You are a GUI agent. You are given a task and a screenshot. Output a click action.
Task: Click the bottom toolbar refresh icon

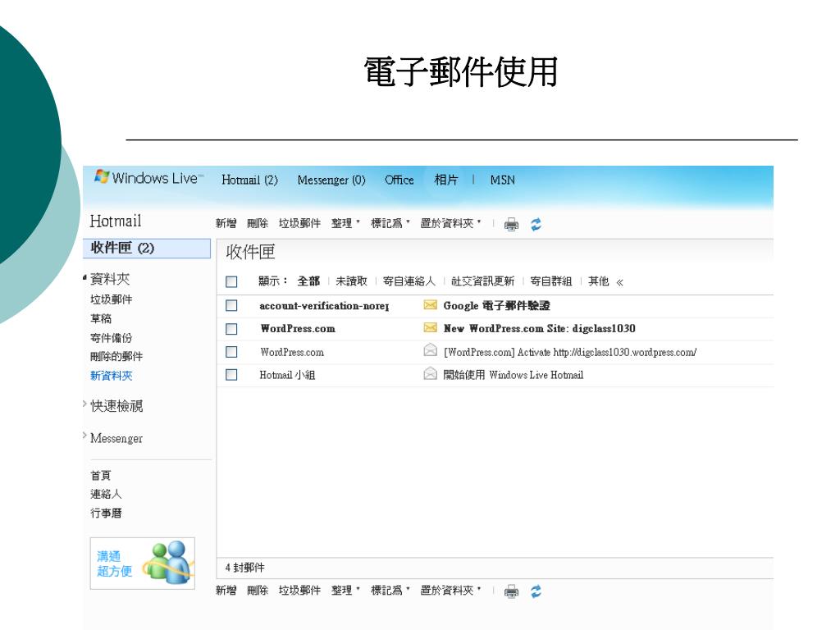pyautogui.click(x=536, y=591)
